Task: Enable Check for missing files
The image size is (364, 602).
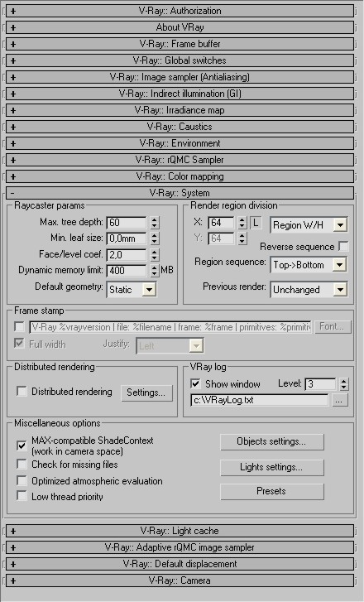Action: point(22,465)
